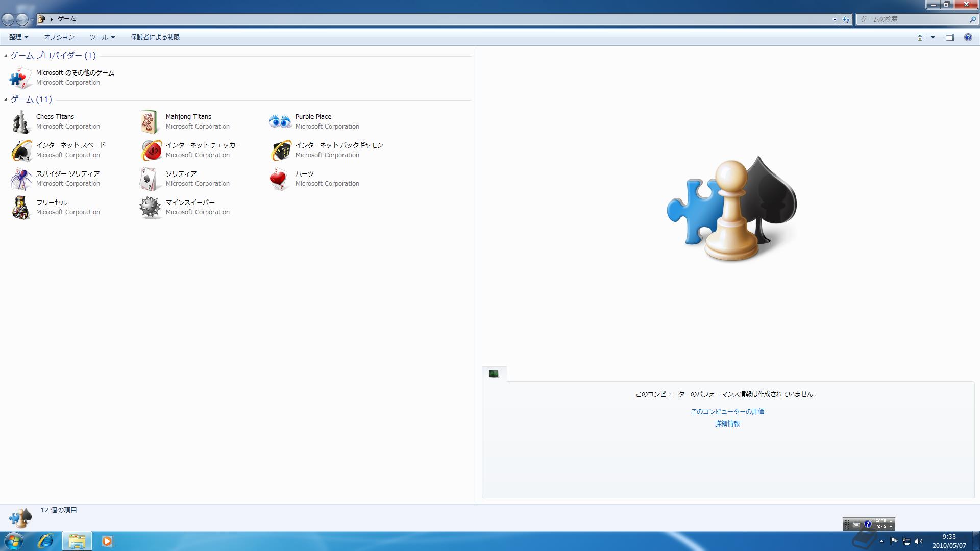
Task: Open the 整理 menu
Action: click(18, 37)
